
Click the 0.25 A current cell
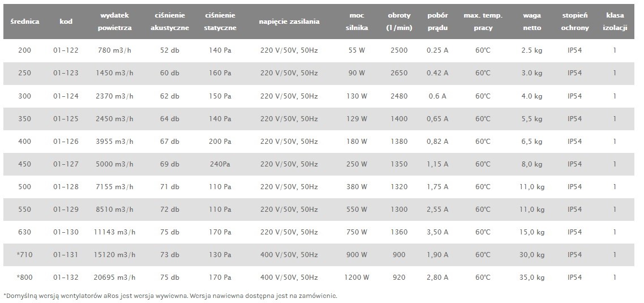(437, 50)
